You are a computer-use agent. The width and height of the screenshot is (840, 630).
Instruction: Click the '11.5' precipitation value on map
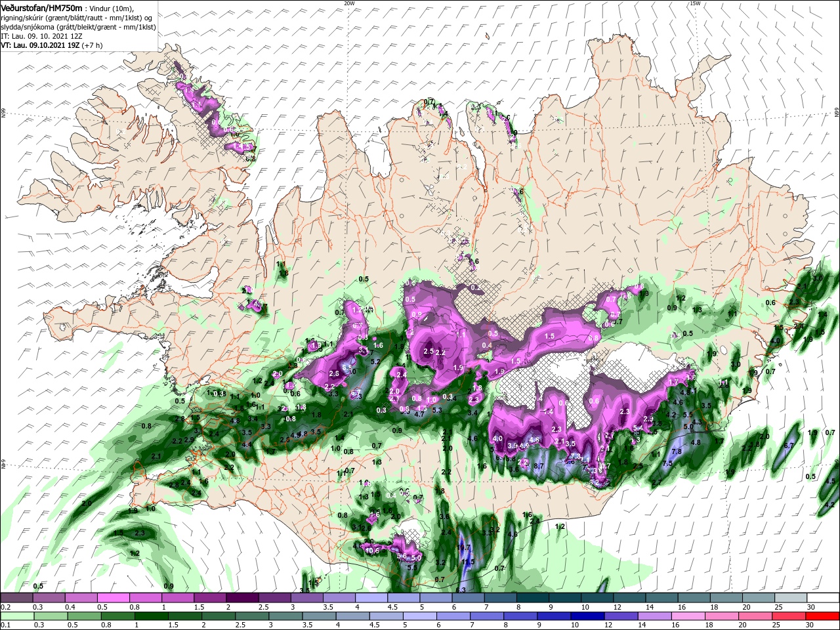[468, 562]
